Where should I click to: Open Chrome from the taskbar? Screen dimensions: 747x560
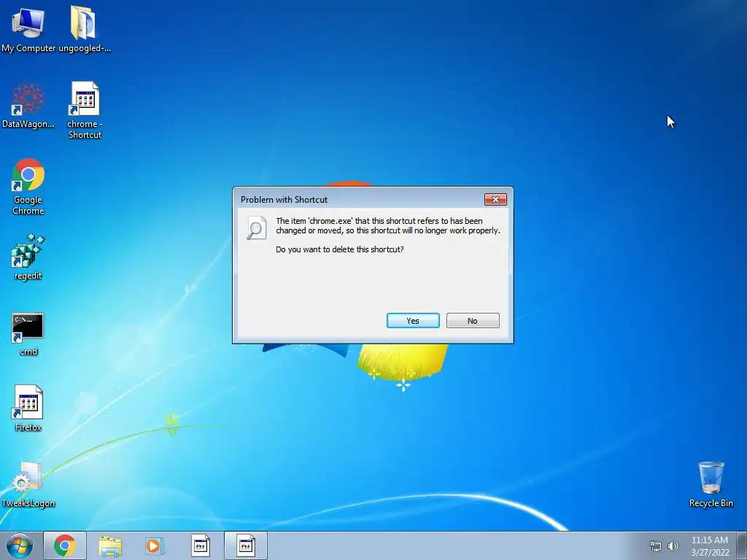coord(65,545)
